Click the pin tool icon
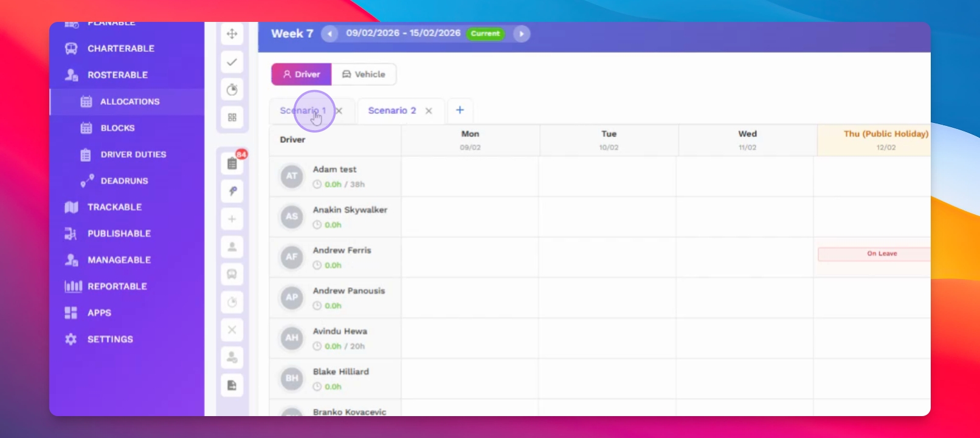Screen dimensions: 980x438 (232, 191)
